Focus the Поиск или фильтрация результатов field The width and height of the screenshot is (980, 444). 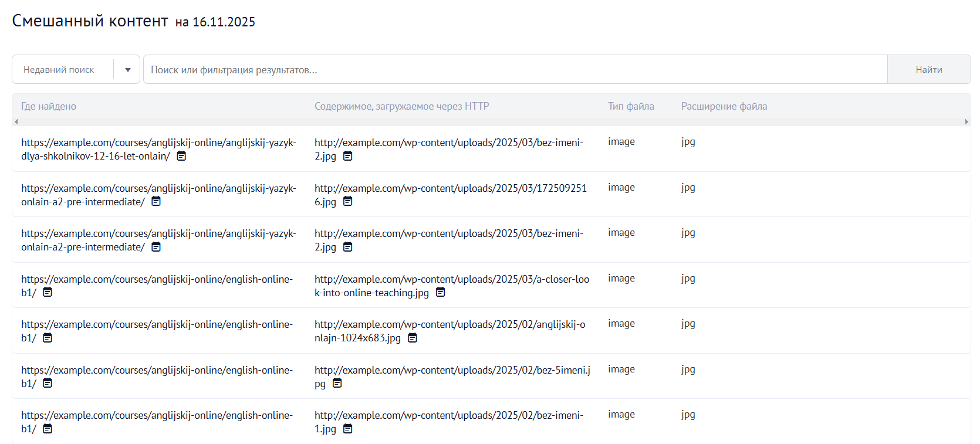pyautogui.click(x=515, y=69)
